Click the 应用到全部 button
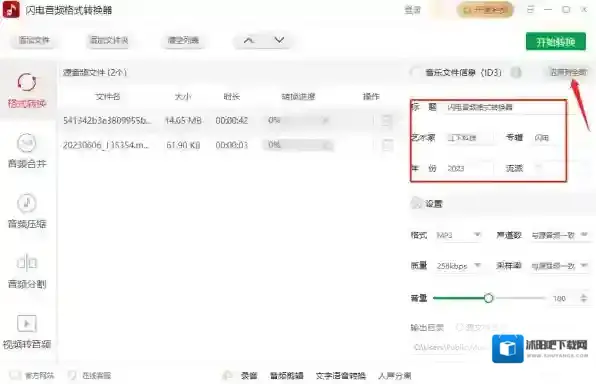Screen dimensions: 596x384 [569, 72]
